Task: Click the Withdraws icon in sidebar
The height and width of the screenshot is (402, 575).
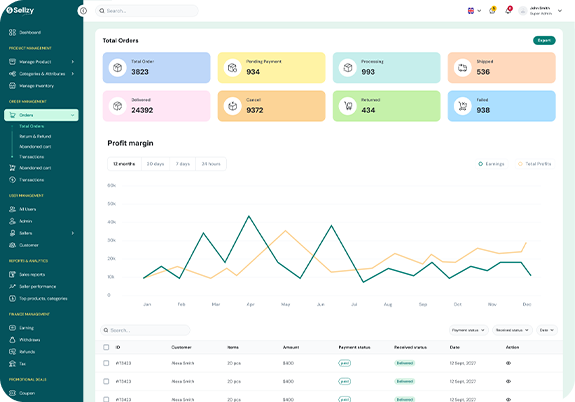Action: pyautogui.click(x=12, y=340)
